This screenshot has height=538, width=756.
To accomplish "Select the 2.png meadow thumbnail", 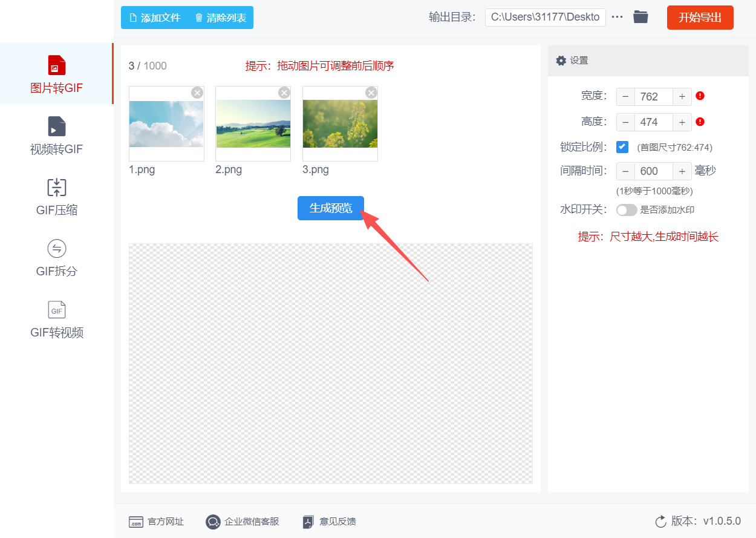I will 253,123.
